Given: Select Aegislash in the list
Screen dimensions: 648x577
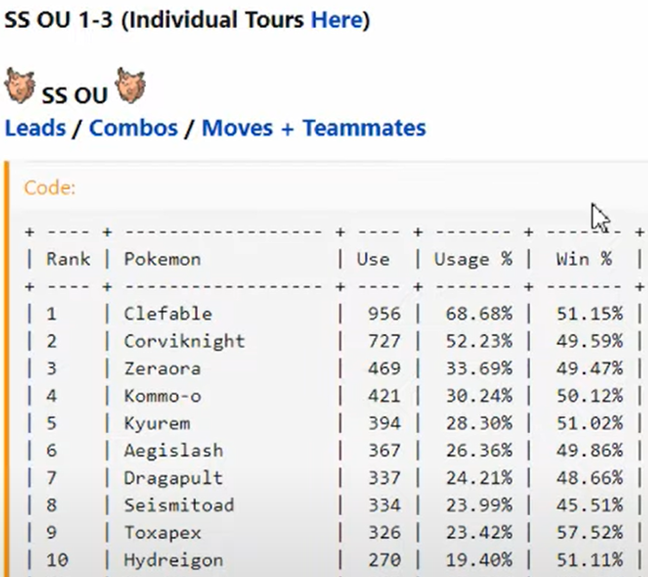Looking at the screenshot, I should [174, 451].
